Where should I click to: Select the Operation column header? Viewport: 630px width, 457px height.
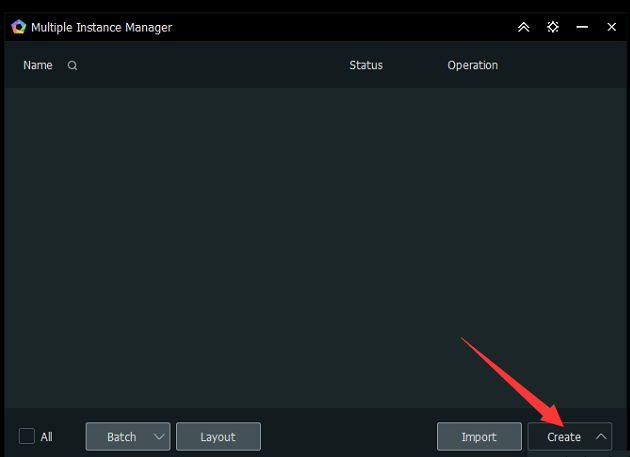tap(472, 66)
